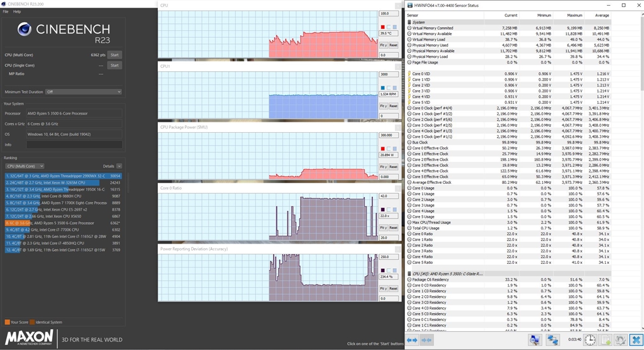Close the CPU1 fan graph window
Screen dimensions: 644x350
398,66
